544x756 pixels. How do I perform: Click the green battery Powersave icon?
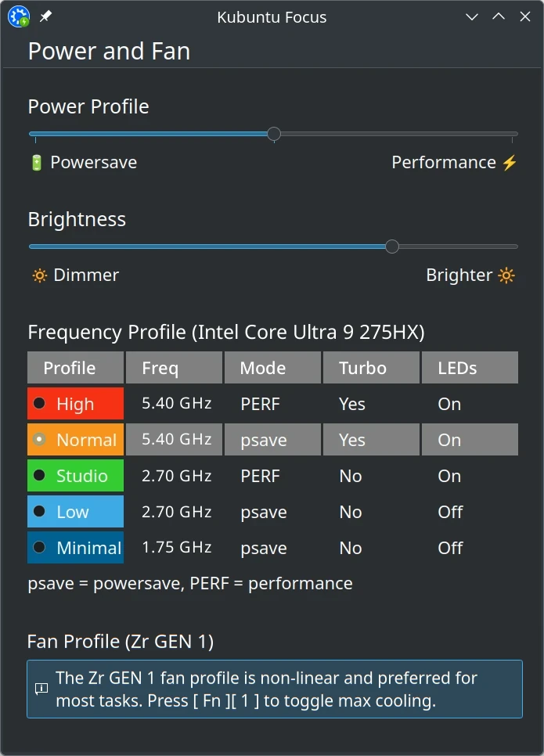coord(37,163)
